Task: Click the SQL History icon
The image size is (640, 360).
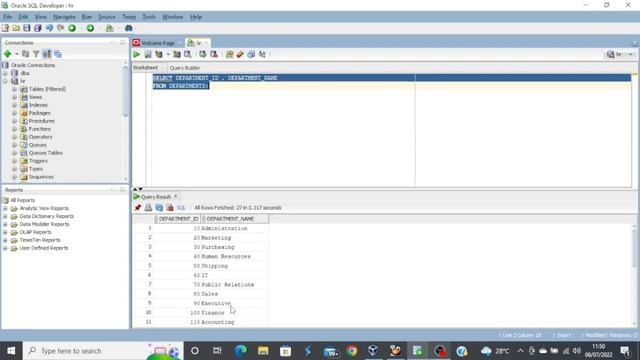Action: coord(251,54)
